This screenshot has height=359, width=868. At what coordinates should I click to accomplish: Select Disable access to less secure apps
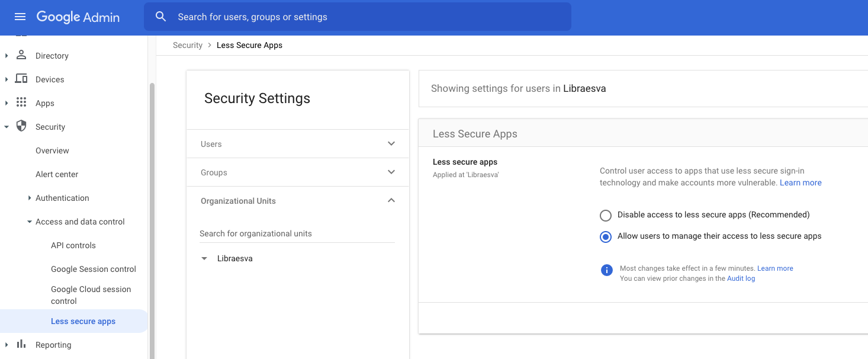tap(605, 215)
